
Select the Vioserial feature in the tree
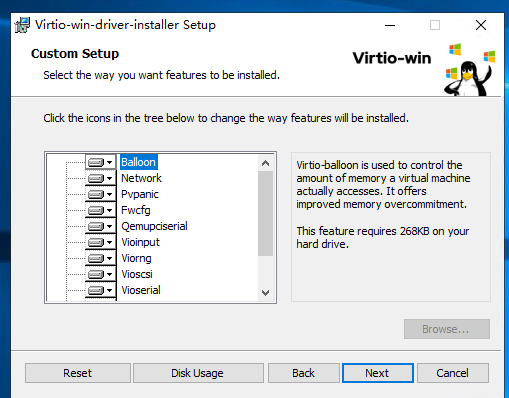[x=141, y=290]
